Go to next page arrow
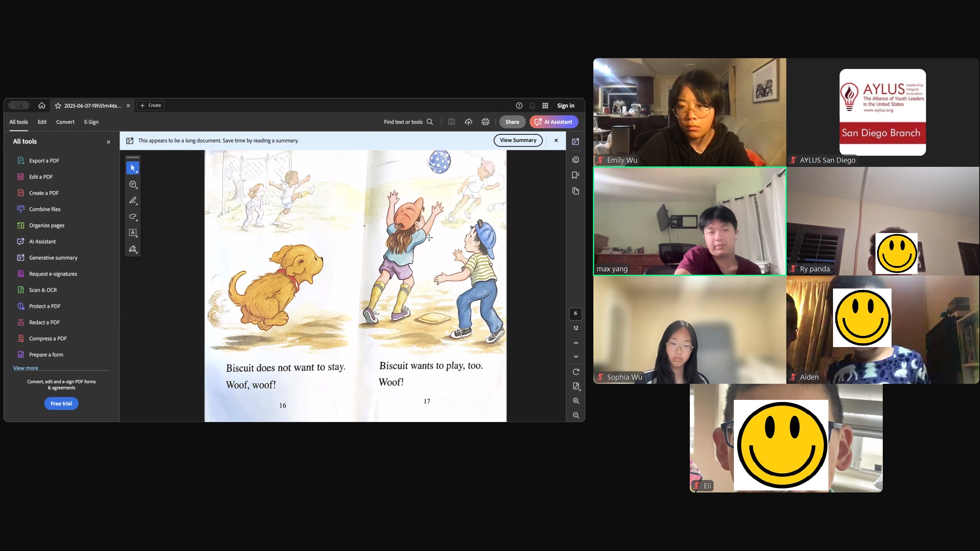 point(576,357)
